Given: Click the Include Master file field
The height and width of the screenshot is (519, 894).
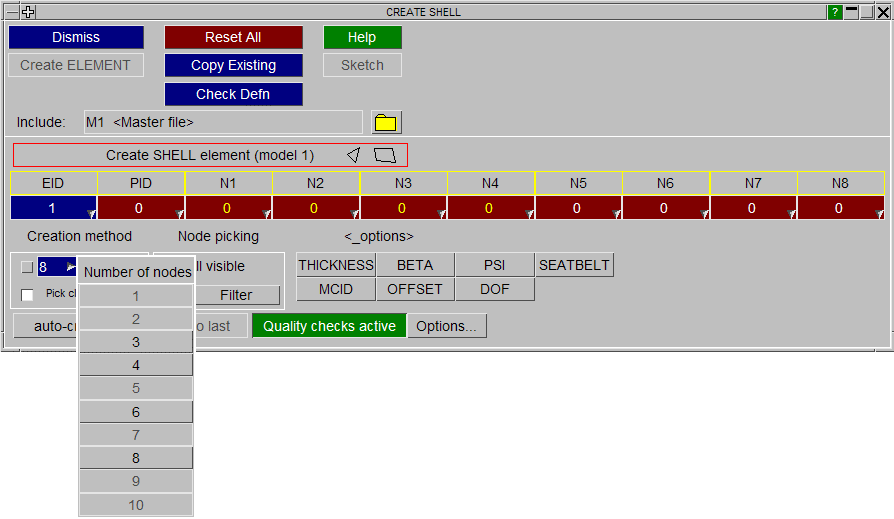Looking at the screenshot, I should coord(223,122).
